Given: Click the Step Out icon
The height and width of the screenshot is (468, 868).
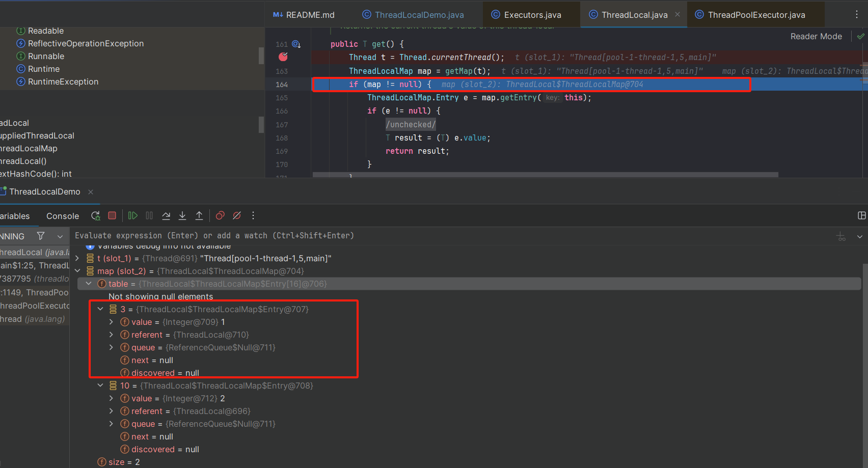Looking at the screenshot, I should 199,215.
